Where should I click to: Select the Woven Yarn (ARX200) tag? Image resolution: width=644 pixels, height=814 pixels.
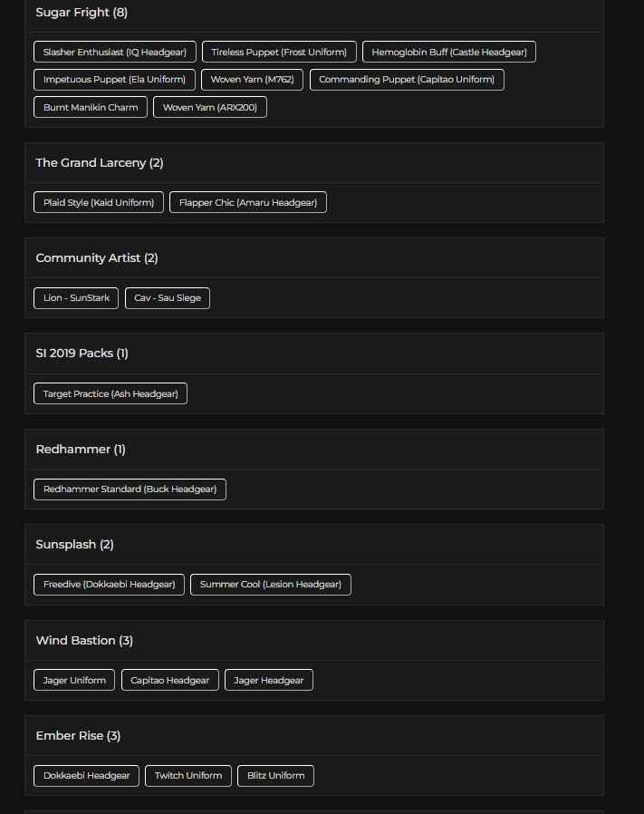210,107
